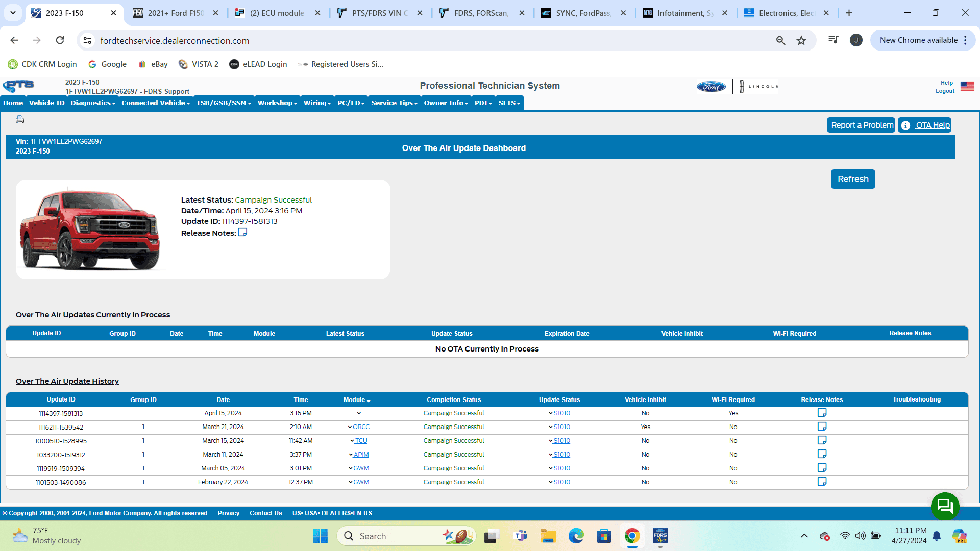Screen dimensions: 980x551
Task: Open FDRS app in taskbar
Action: point(660,536)
